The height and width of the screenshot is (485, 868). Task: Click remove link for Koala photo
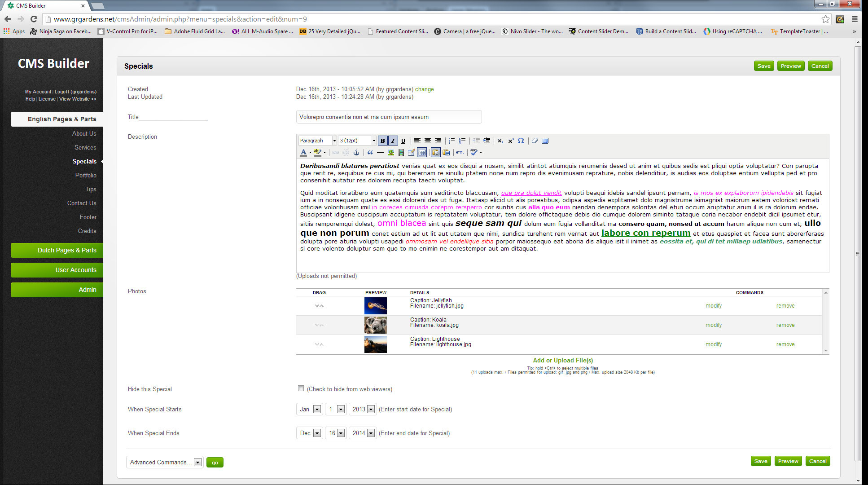(785, 325)
